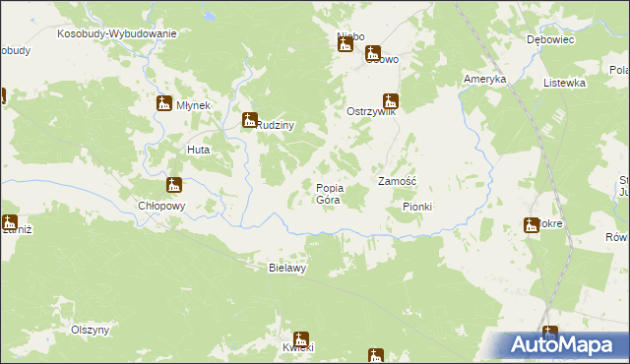The height and width of the screenshot is (364, 630).
Task: Click the church icon covering the Osowo label
Action: pyautogui.click(x=373, y=53)
